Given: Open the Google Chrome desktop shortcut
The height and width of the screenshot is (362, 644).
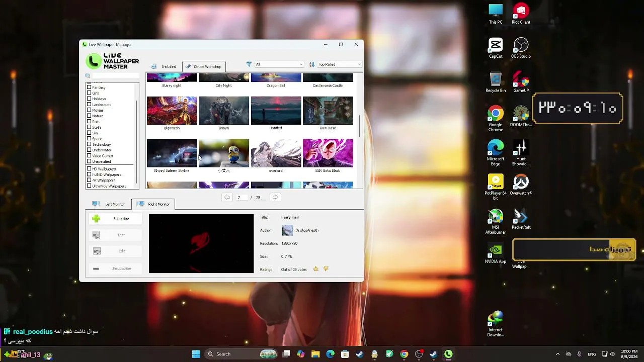Looking at the screenshot, I should 496,119.
